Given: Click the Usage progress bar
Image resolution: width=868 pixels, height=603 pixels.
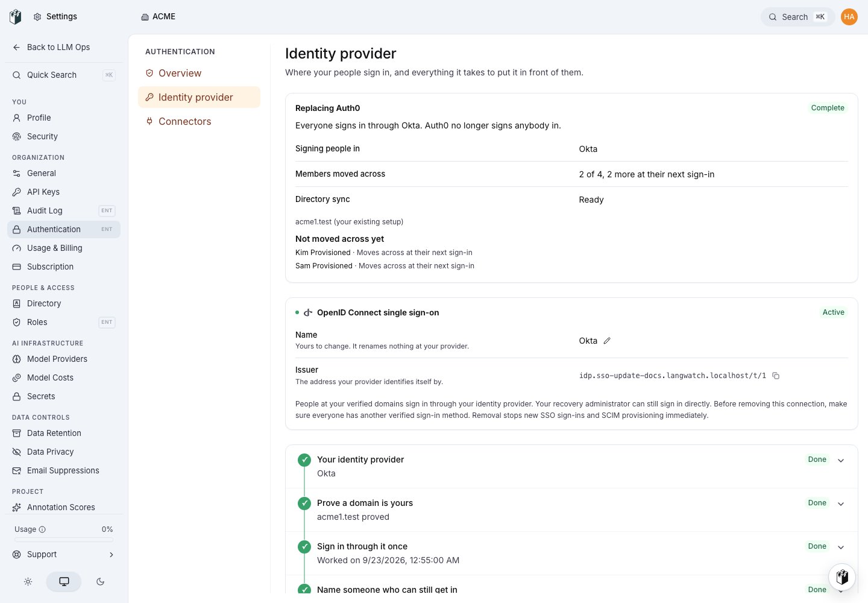Looking at the screenshot, I should pyautogui.click(x=64, y=540).
